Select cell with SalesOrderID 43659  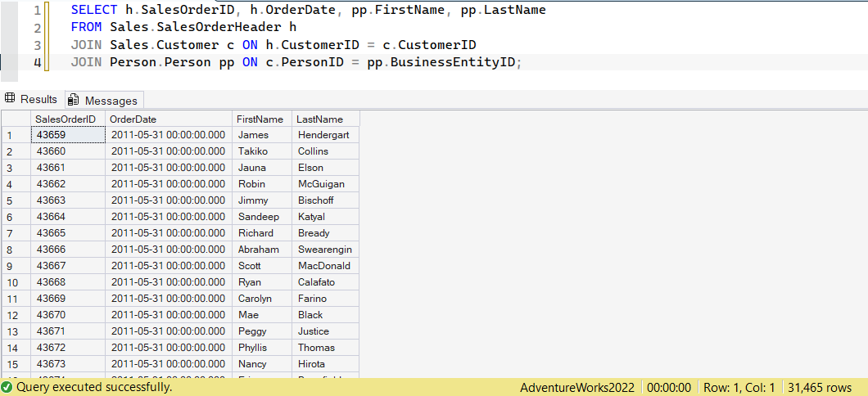point(68,135)
